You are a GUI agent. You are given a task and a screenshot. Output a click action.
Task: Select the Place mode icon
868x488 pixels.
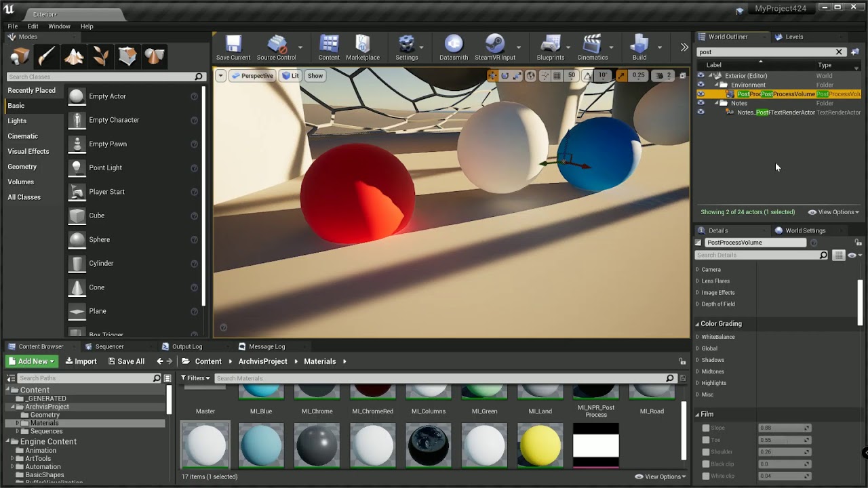tap(20, 56)
